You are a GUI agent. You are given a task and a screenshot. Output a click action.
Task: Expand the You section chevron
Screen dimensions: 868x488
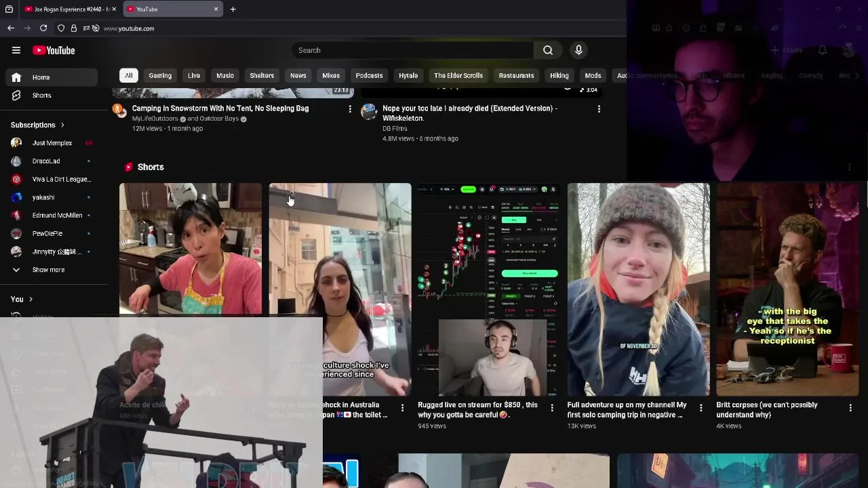point(31,299)
